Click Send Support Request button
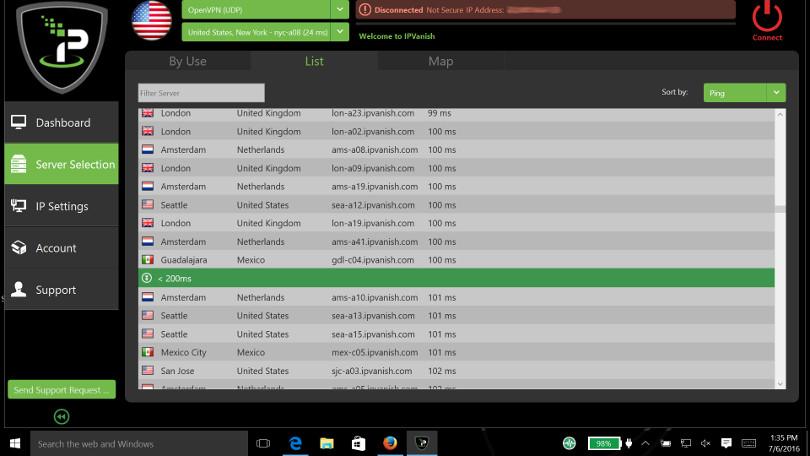 (61, 389)
